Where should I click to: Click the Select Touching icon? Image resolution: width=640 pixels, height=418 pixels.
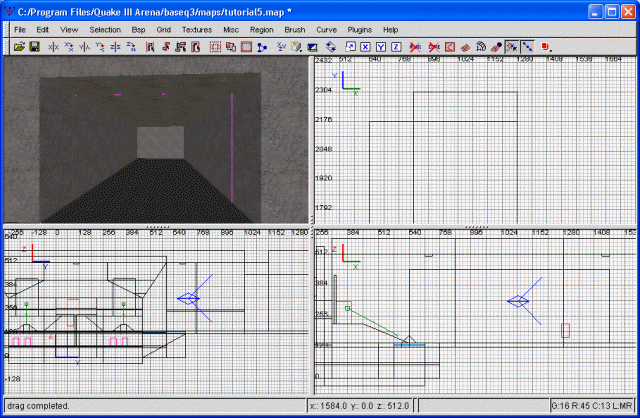coord(165,47)
